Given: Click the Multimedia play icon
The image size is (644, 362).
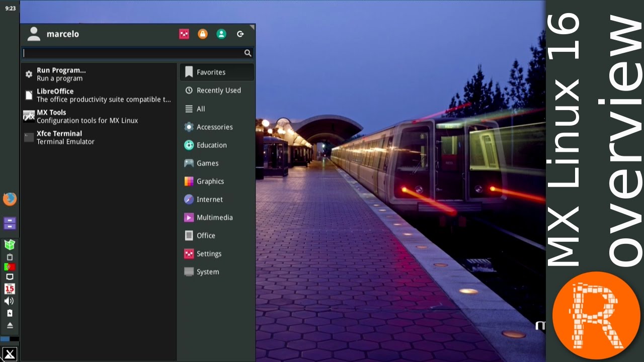Looking at the screenshot, I should coord(189,218).
